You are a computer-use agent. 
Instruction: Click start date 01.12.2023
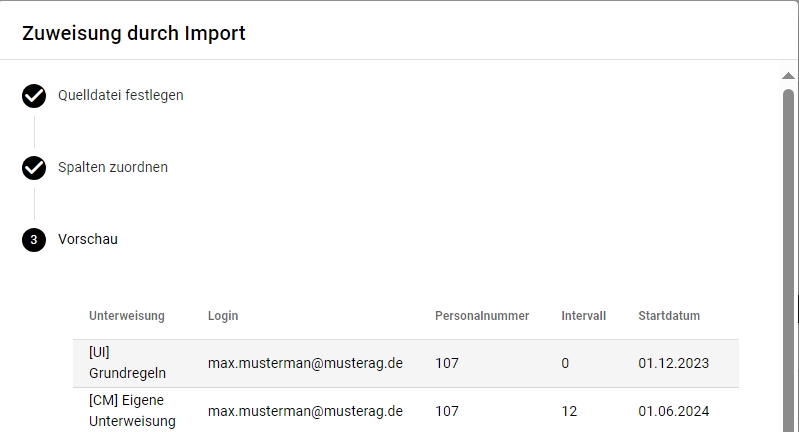(x=673, y=364)
